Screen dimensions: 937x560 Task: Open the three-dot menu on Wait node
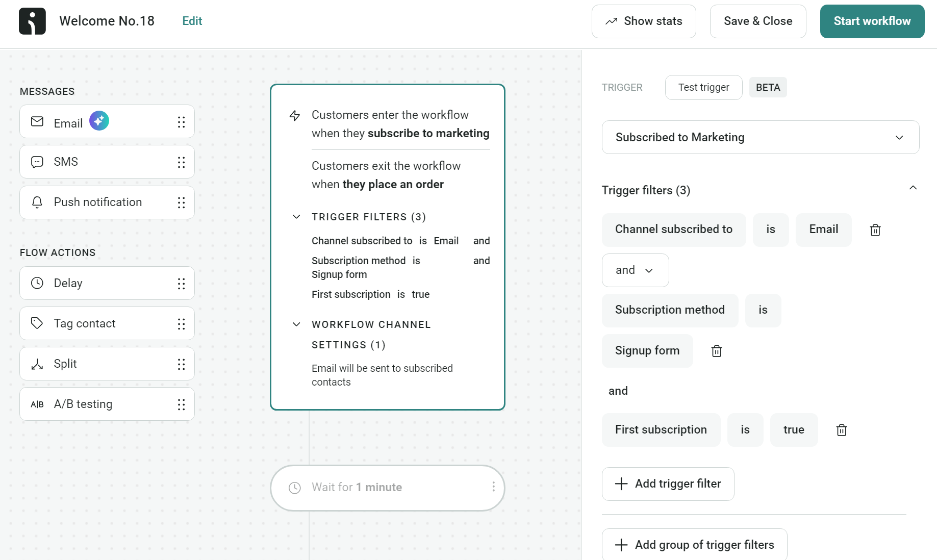(493, 487)
